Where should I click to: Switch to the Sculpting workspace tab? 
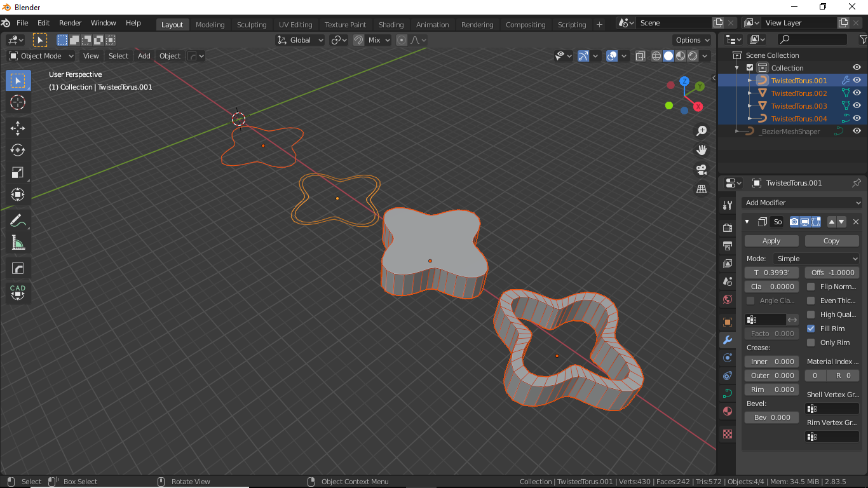[x=252, y=25]
